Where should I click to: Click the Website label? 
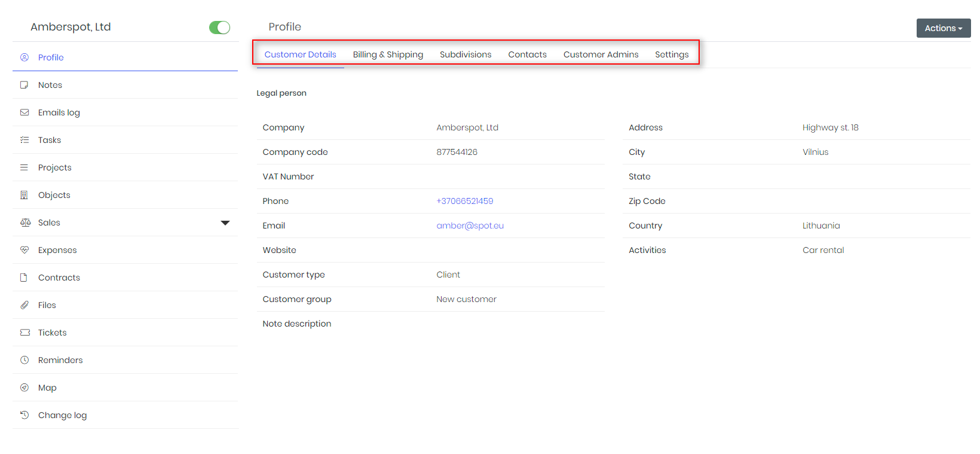click(x=279, y=250)
